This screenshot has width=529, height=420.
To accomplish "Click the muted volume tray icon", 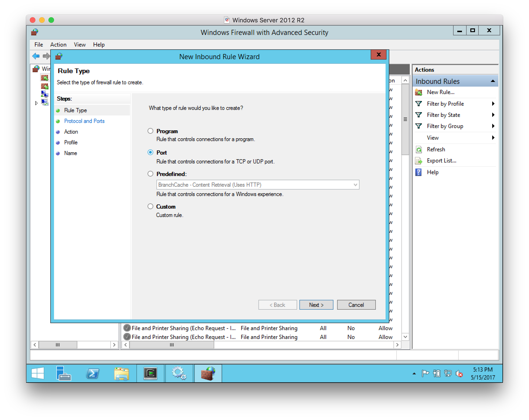I will 459,373.
